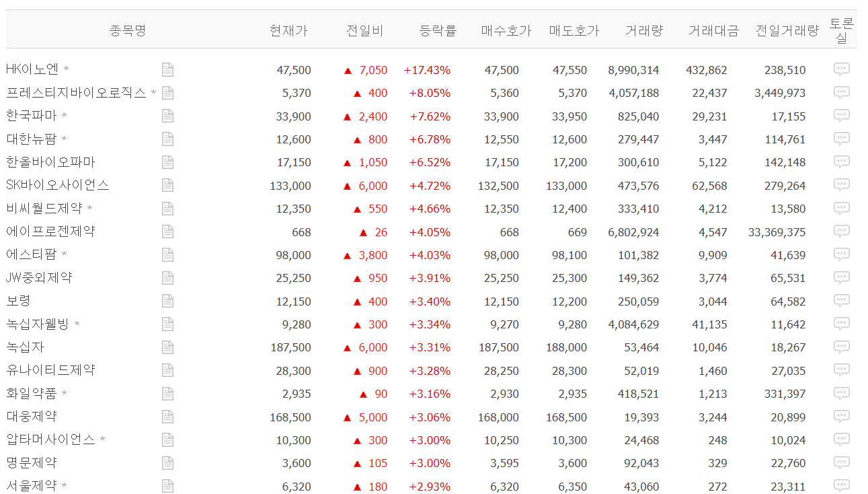Open the discussion room icon for 녹십자

point(842,347)
